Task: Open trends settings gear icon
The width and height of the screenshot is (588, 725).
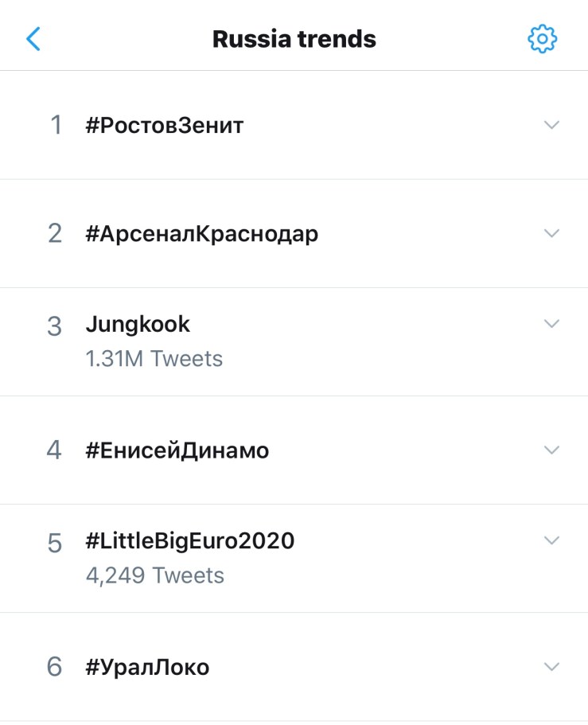Action: coord(543,38)
